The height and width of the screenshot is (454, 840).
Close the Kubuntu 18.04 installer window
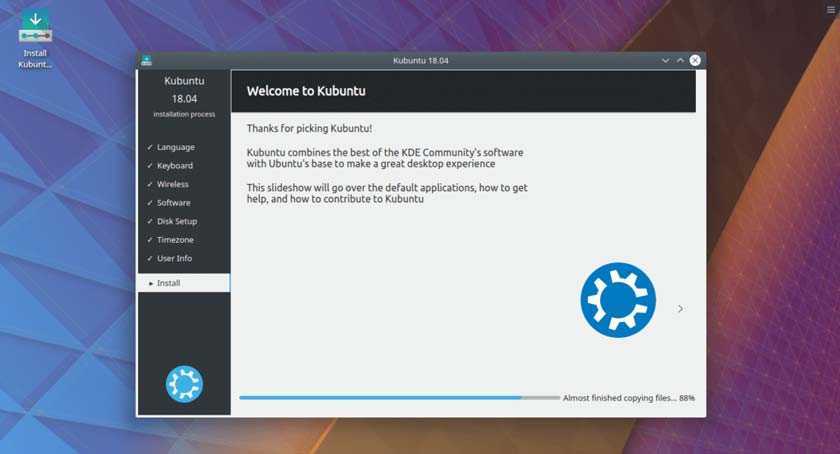click(695, 61)
